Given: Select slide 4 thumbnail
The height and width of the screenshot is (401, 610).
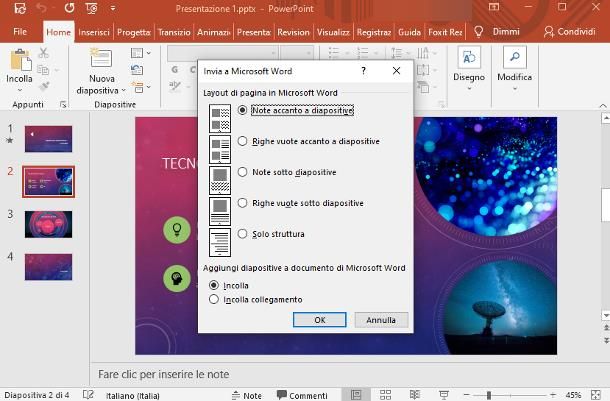Looking at the screenshot, I should pyautogui.click(x=48, y=267).
